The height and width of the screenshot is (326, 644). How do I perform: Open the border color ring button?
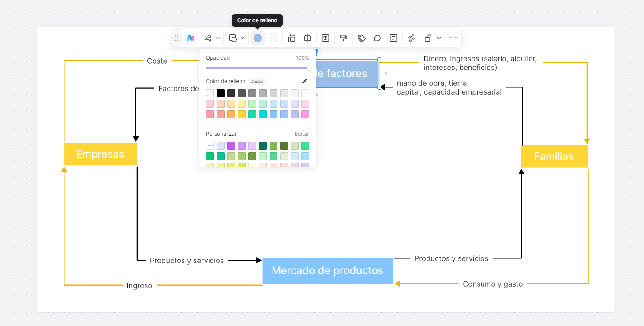tap(273, 38)
